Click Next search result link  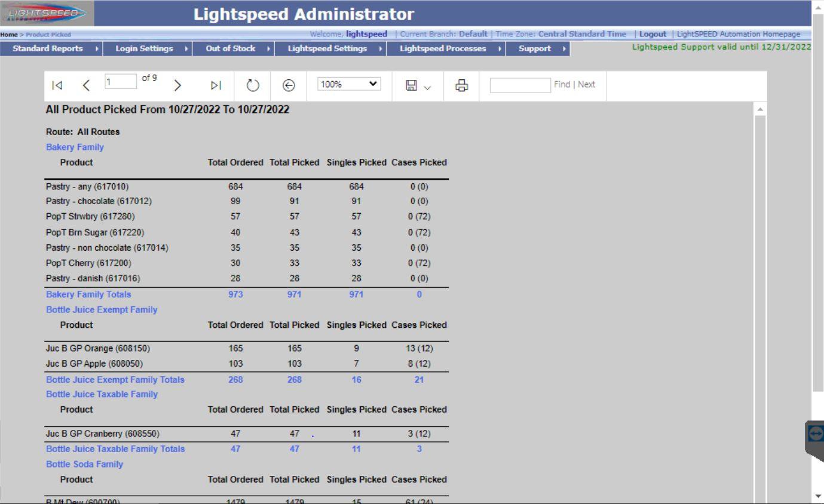pos(586,85)
